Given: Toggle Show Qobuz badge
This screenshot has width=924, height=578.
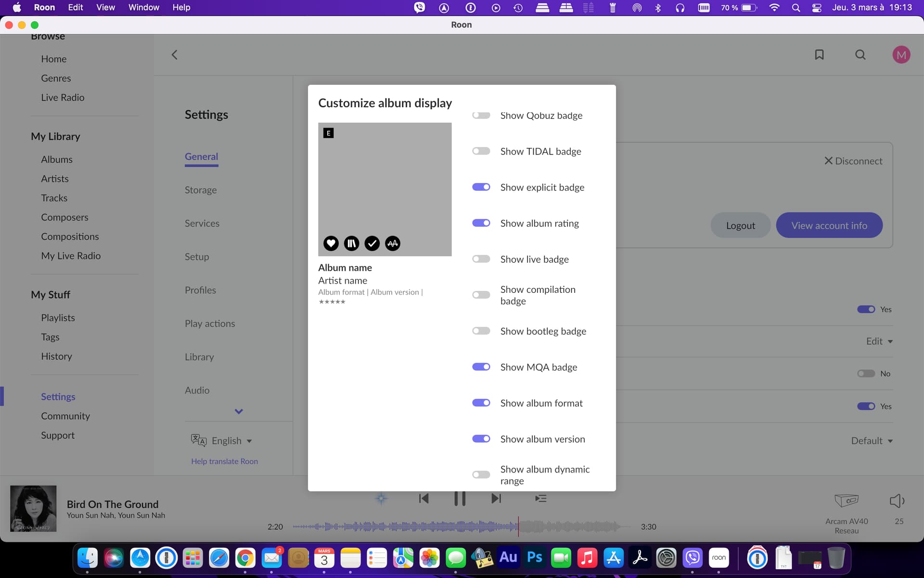Looking at the screenshot, I should (x=481, y=115).
